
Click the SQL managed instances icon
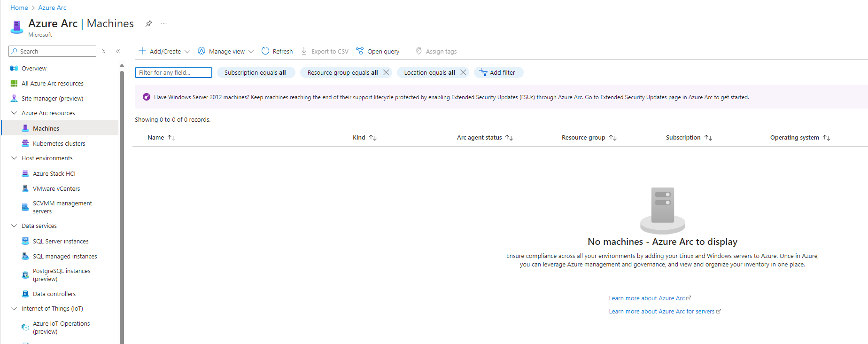[x=25, y=256]
